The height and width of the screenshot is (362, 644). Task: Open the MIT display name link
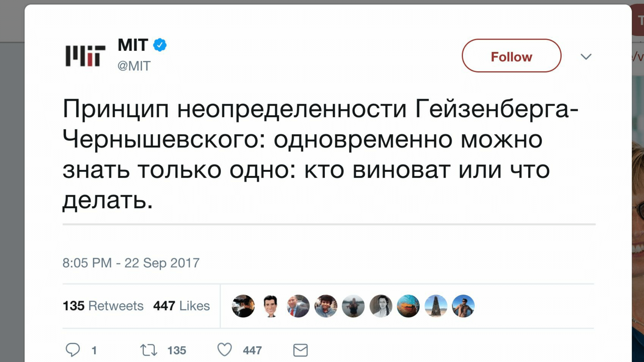133,45
